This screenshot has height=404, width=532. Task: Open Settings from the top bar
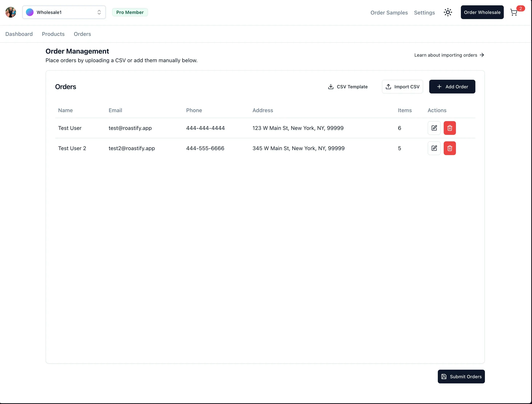[x=424, y=13]
